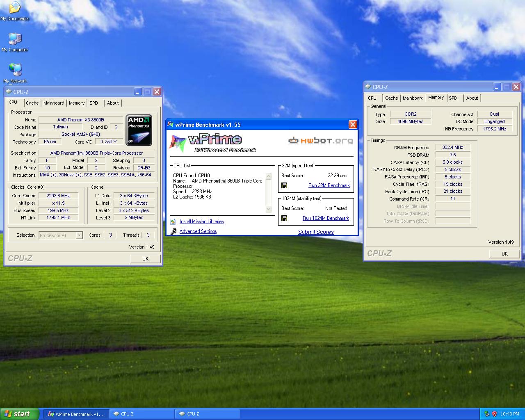Viewport: 525px width, 420px height.
Task: Run the 32M benchmark
Action: (x=329, y=185)
